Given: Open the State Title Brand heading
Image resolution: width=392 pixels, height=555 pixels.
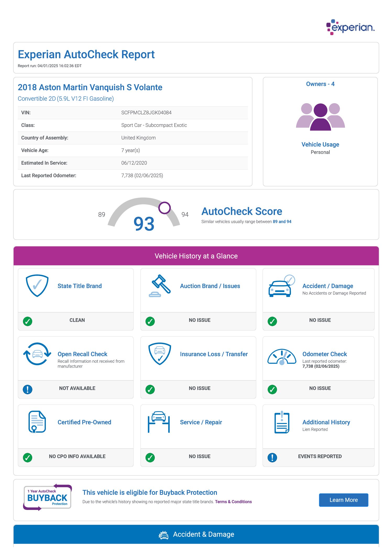Looking at the screenshot, I should coord(80,286).
